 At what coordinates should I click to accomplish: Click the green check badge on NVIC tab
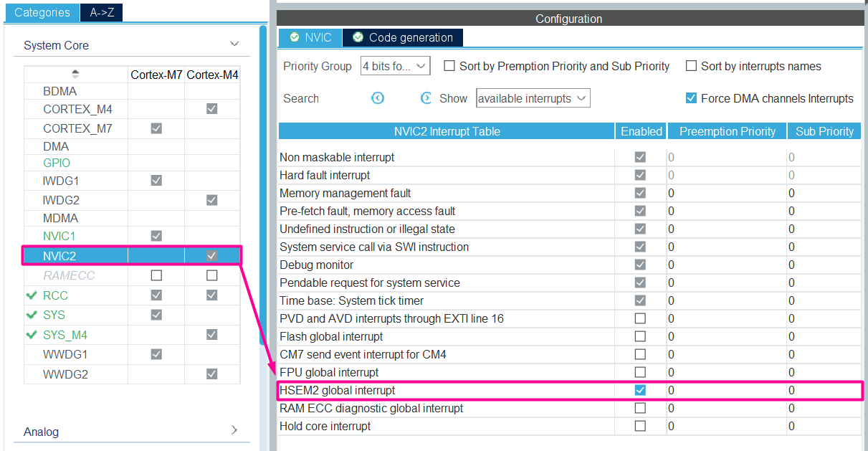294,37
